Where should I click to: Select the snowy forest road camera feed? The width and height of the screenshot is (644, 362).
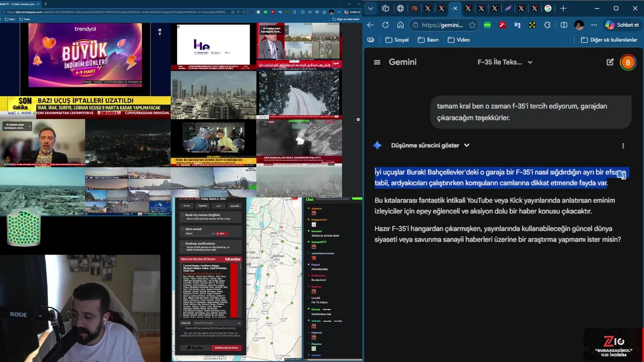[299, 94]
